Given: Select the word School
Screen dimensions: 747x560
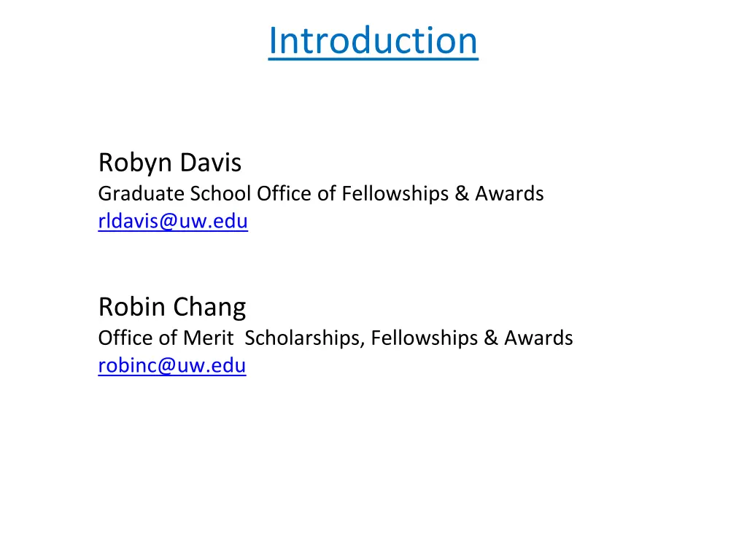Looking at the screenshot, I should click(220, 194).
